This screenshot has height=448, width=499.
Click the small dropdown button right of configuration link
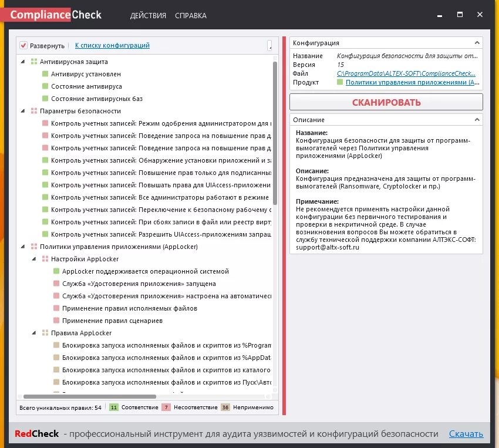point(269,45)
